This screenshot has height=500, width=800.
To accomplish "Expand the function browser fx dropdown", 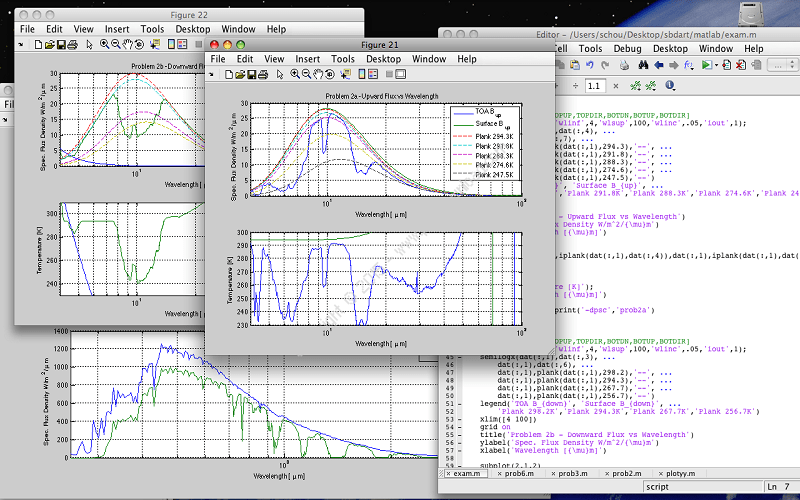I will (x=689, y=65).
